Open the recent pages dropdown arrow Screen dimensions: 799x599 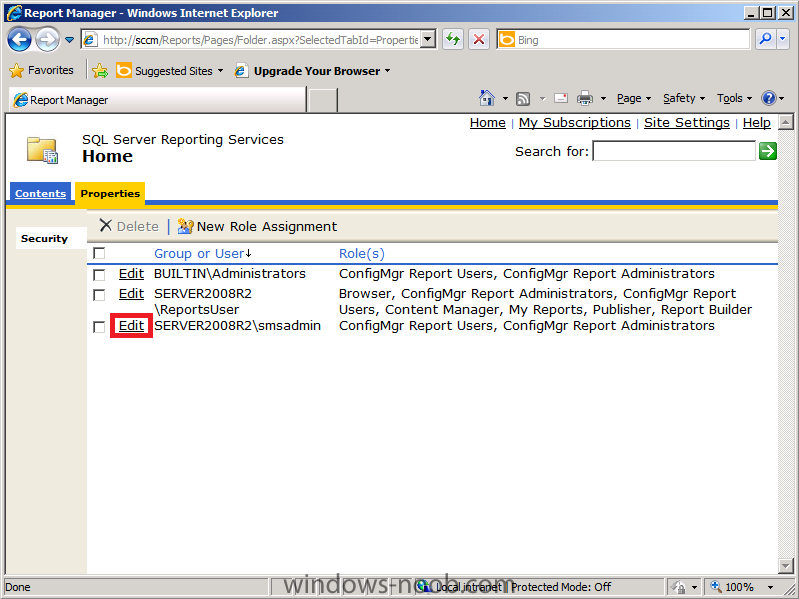(69, 40)
